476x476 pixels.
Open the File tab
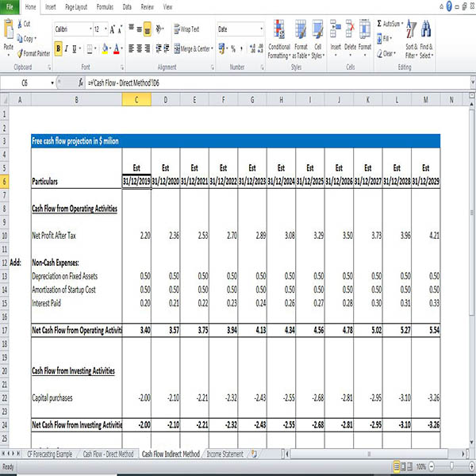pos(10,6)
